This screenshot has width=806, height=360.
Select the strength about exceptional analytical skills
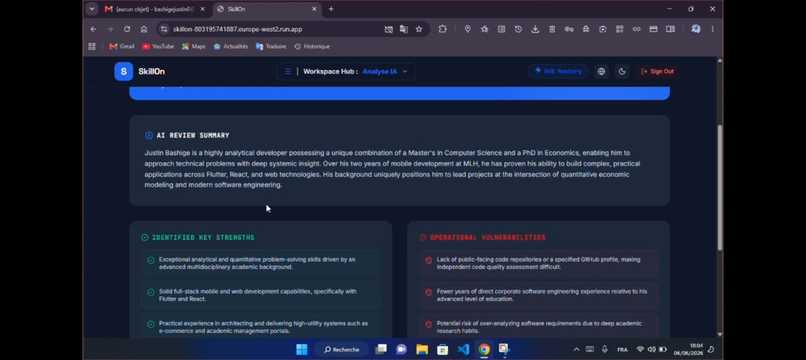pos(261,263)
